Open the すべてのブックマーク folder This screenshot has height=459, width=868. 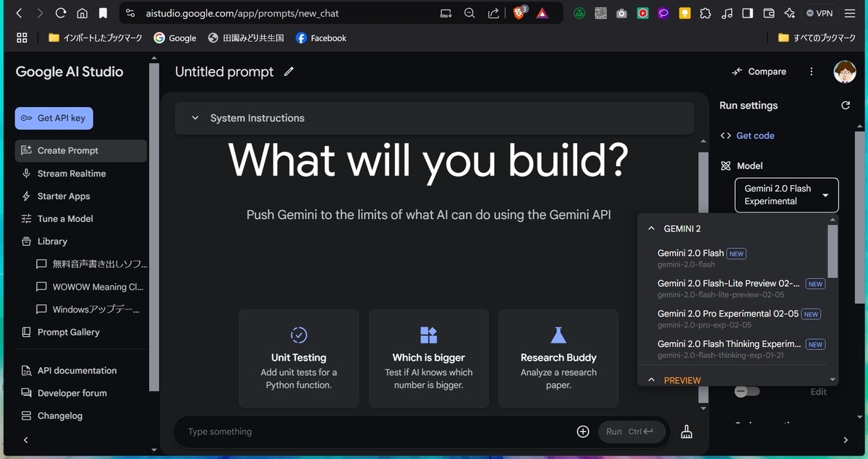(817, 38)
